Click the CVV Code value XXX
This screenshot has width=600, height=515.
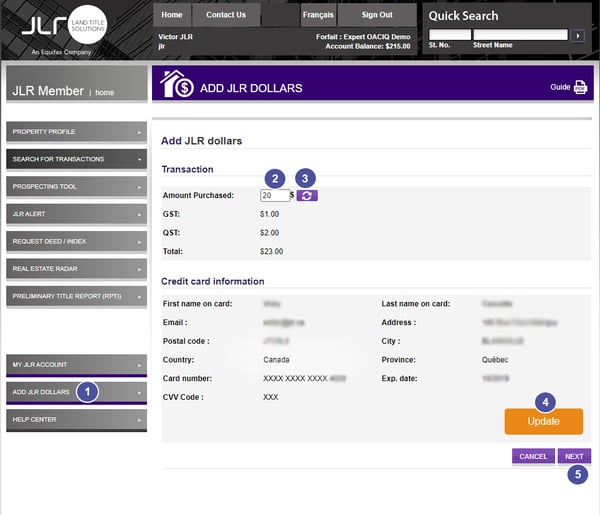click(271, 397)
